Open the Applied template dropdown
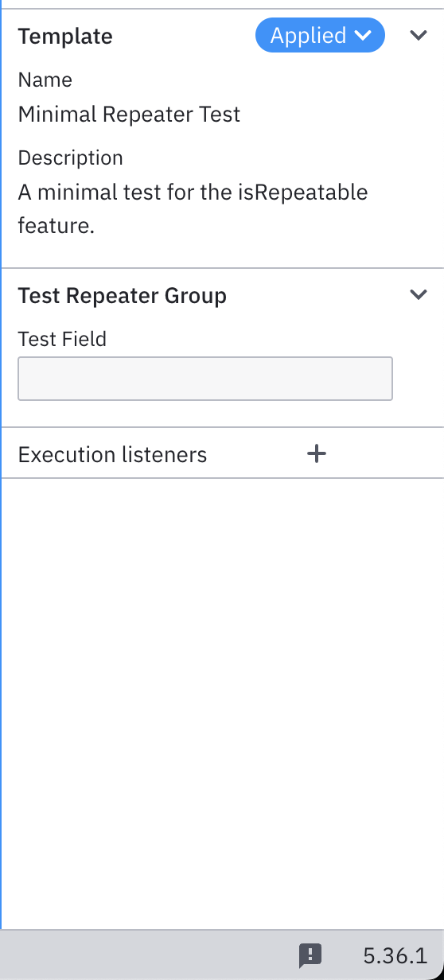Screen dimensions: 444x980 pyautogui.click(x=320, y=36)
